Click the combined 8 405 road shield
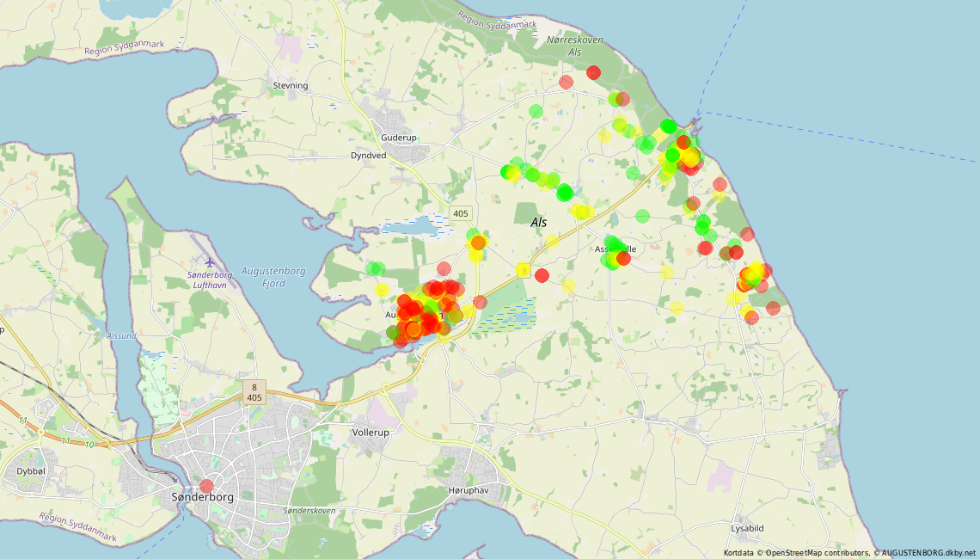Screen dimensions: 980x559 tap(254, 392)
